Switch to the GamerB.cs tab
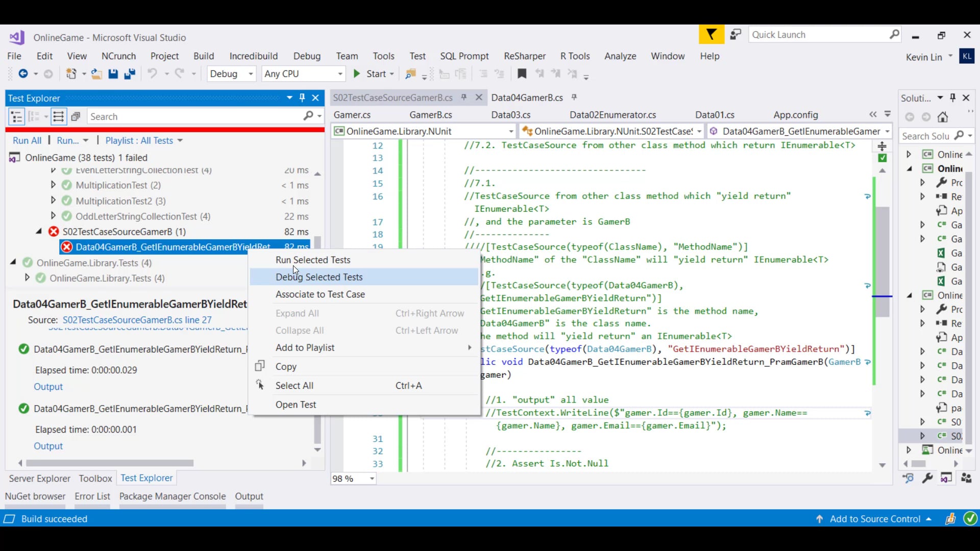 pos(431,115)
